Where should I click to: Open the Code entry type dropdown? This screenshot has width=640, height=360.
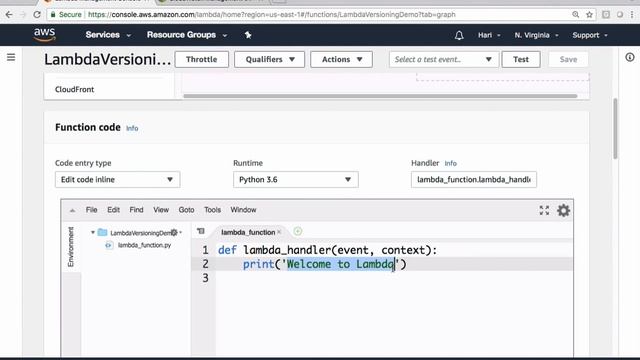[118, 180]
